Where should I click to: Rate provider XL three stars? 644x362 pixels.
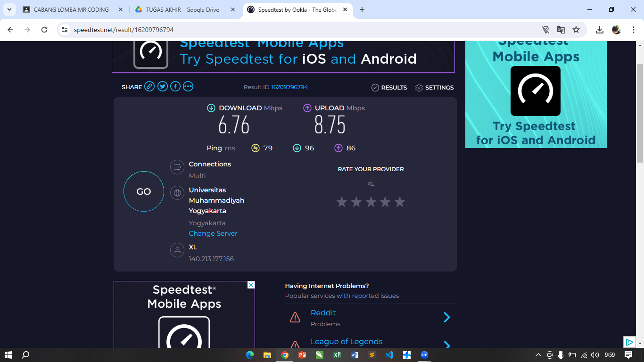371,202
